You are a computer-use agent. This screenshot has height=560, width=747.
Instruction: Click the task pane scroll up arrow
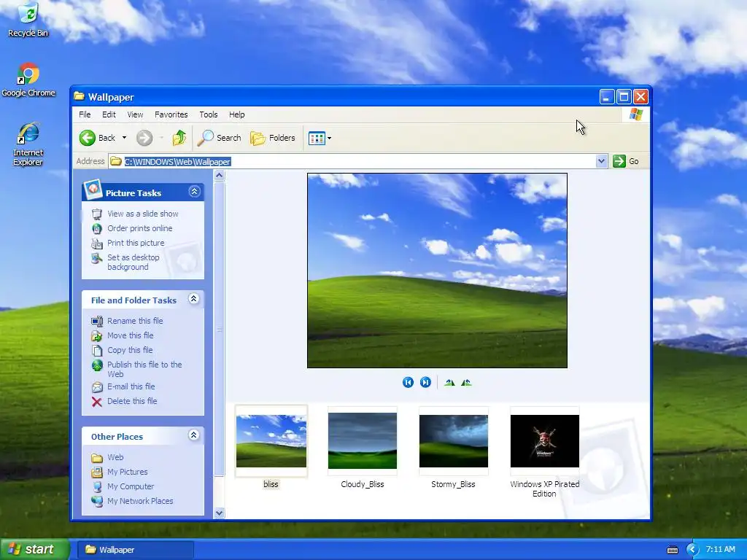point(219,176)
